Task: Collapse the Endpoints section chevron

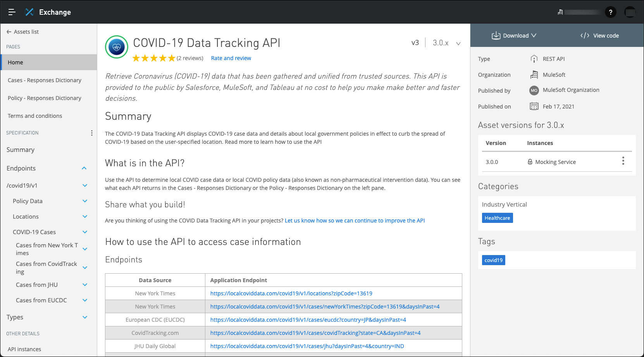Action: (x=84, y=168)
